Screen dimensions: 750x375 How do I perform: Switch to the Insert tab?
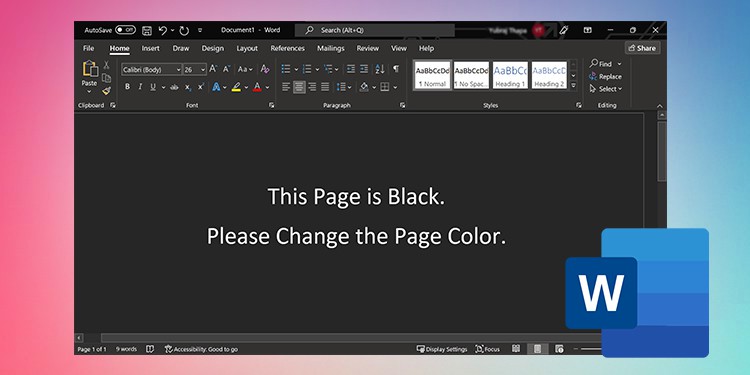coord(151,48)
